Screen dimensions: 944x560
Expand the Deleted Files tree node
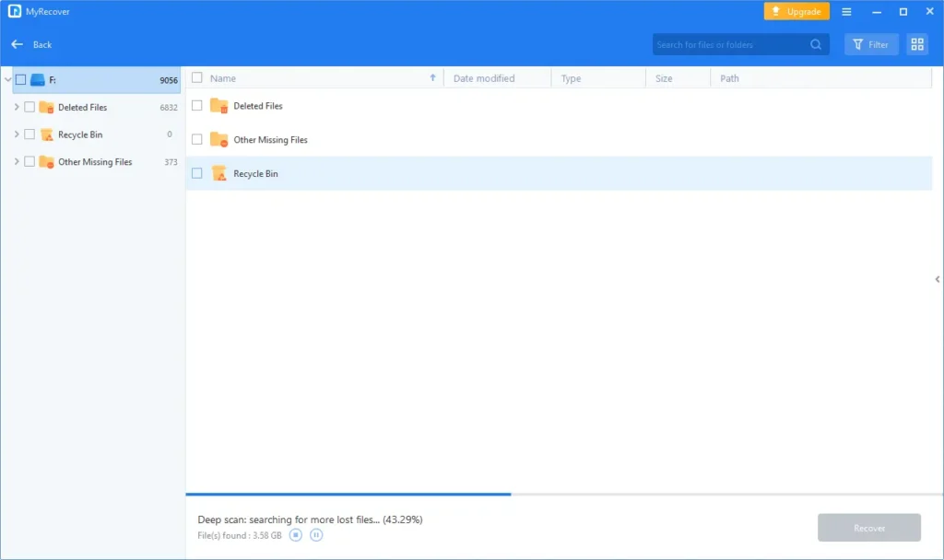(17, 107)
